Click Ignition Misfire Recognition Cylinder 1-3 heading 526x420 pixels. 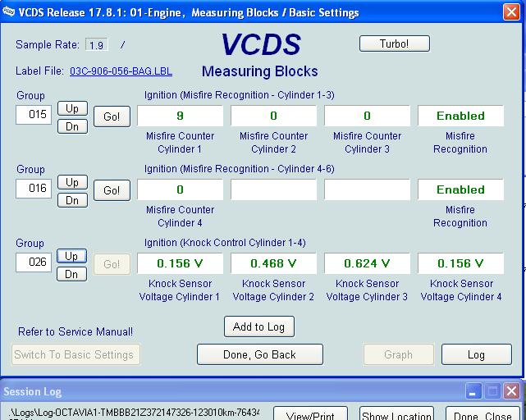click(x=239, y=95)
